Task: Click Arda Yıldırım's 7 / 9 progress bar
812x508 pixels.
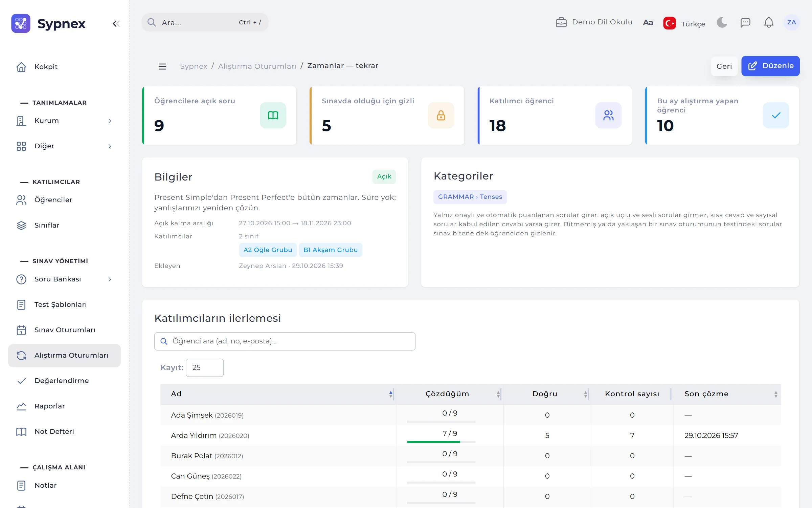Action: click(x=441, y=442)
